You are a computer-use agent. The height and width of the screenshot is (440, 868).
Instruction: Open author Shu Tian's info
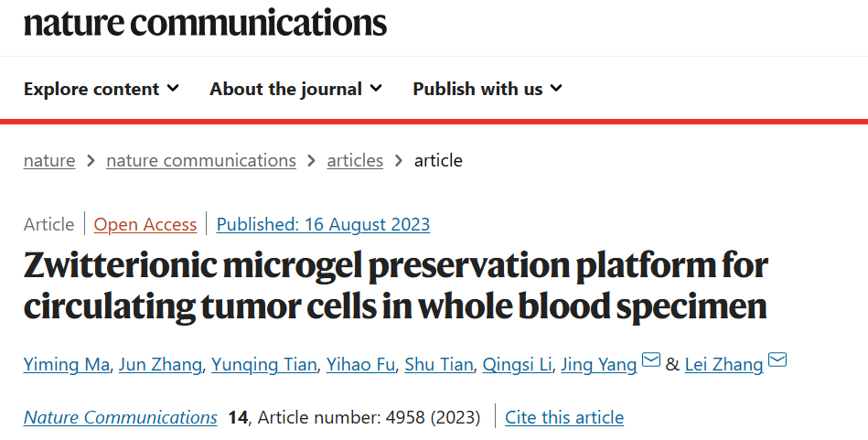pos(439,364)
